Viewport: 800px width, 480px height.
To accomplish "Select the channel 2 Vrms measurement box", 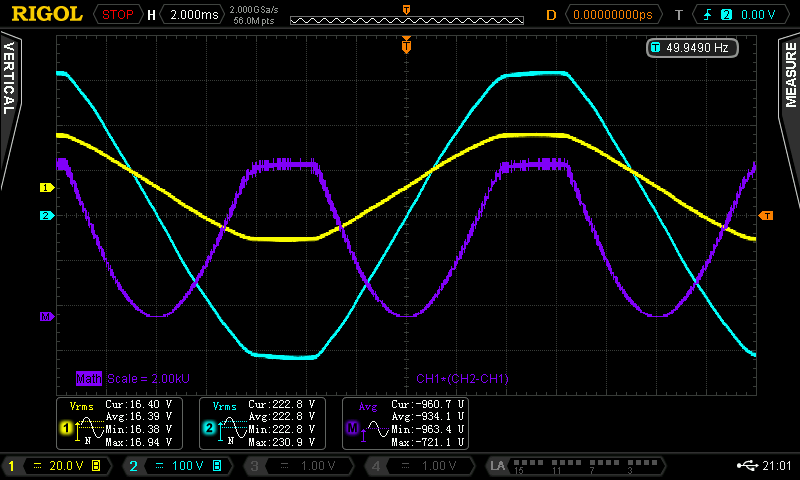I will [x=262, y=423].
